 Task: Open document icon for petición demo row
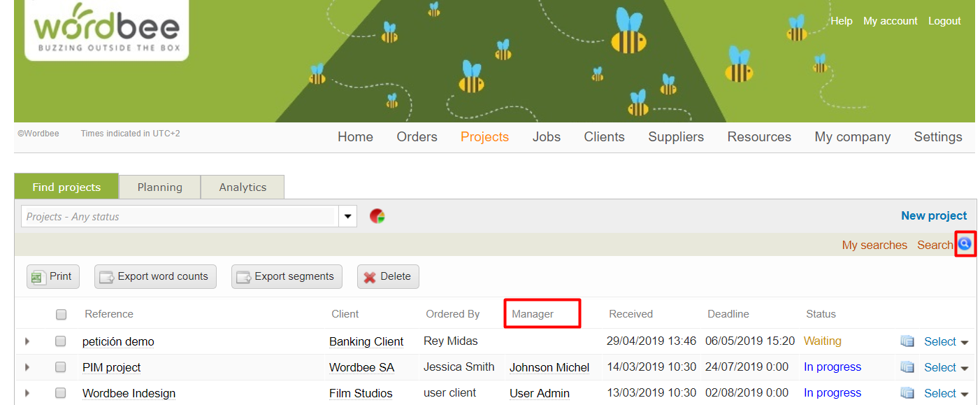click(907, 341)
